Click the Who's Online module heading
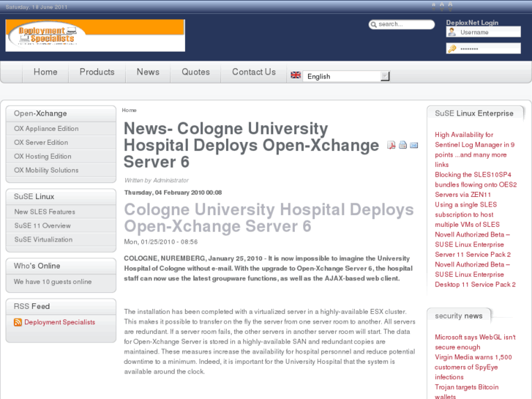The image size is (532, 399). click(37, 266)
